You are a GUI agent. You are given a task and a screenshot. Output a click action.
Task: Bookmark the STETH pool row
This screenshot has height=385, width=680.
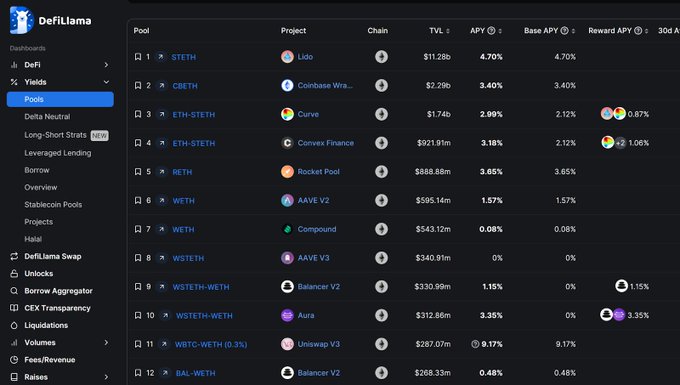tap(138, 57)
